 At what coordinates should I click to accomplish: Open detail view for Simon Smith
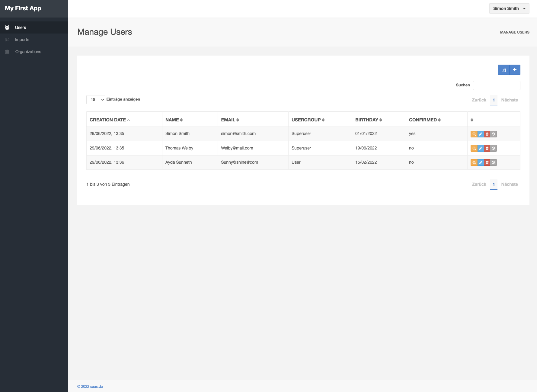pyautogui.click(x=474, y=134)
